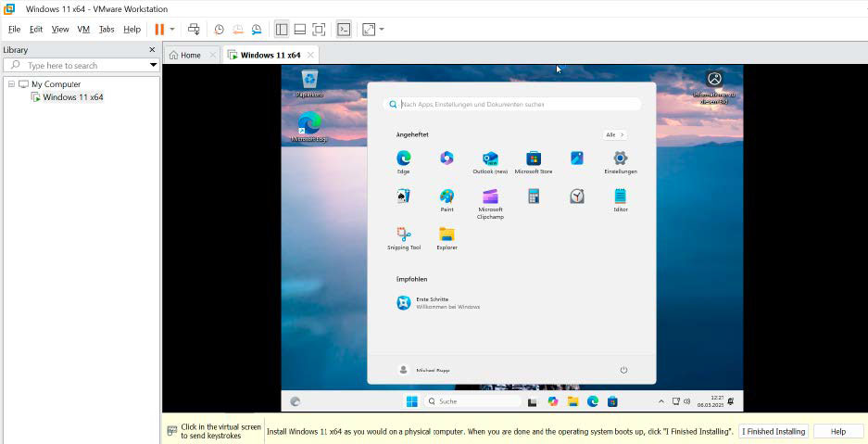Click the stretch guest display icon

pos(369,30)
